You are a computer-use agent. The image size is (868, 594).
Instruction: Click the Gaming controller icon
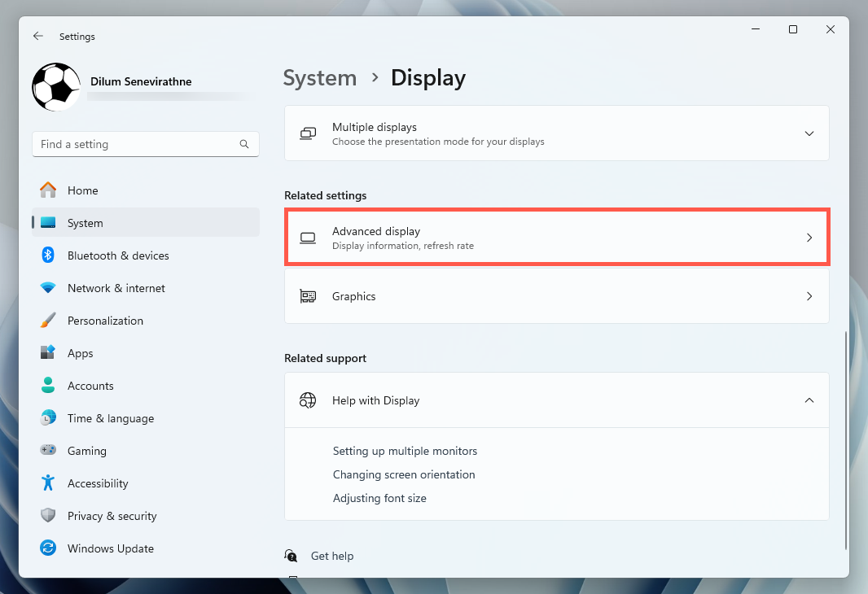coord(48,451)
